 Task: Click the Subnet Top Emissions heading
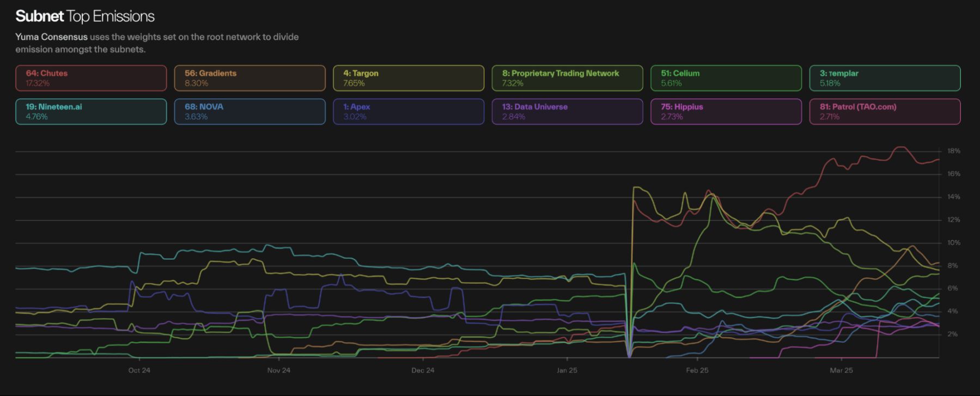[85, 16]
